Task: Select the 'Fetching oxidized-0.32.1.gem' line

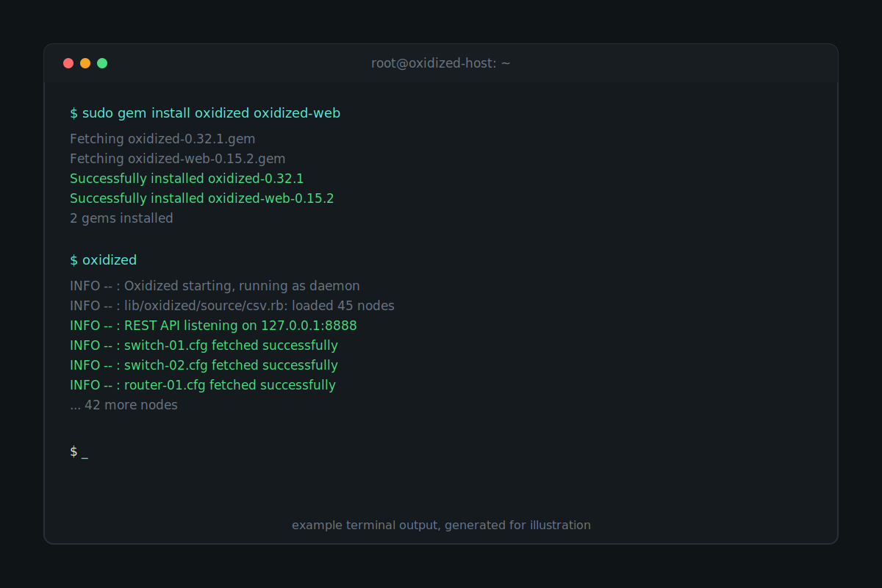Action: (x=162, y=138)
